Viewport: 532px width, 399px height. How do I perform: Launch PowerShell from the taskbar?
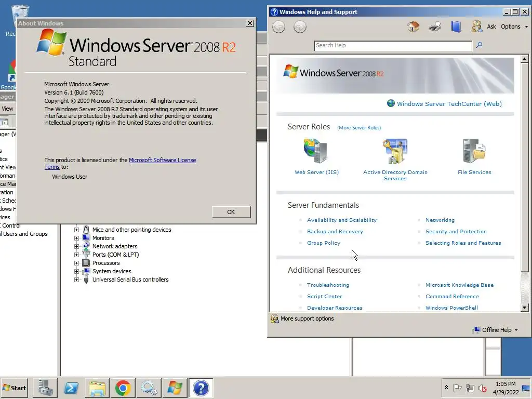coord(71,388)
